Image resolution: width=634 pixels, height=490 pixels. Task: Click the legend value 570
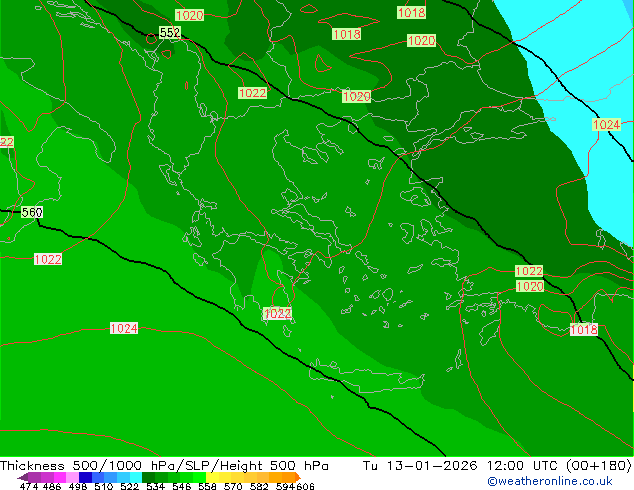pos(232,486)
